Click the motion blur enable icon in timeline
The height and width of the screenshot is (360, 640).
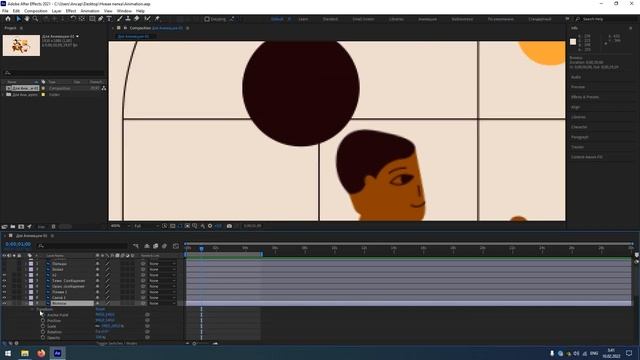[x=164, y=246]
